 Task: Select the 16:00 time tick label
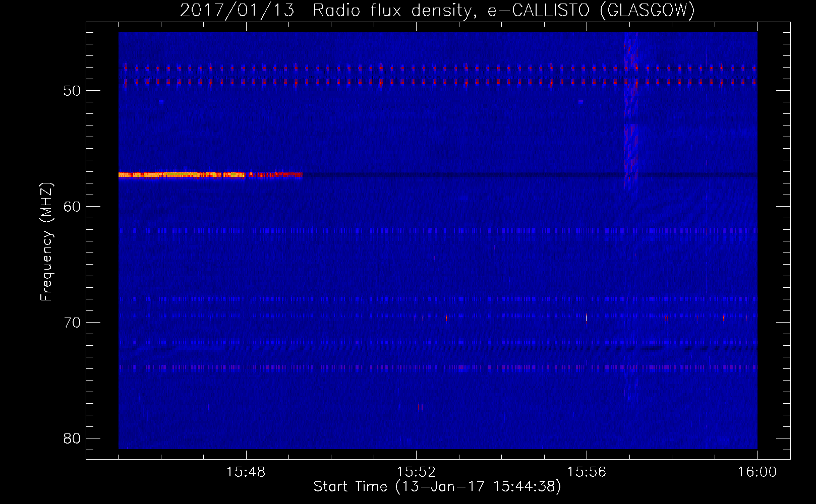click(x=757, y=472)
